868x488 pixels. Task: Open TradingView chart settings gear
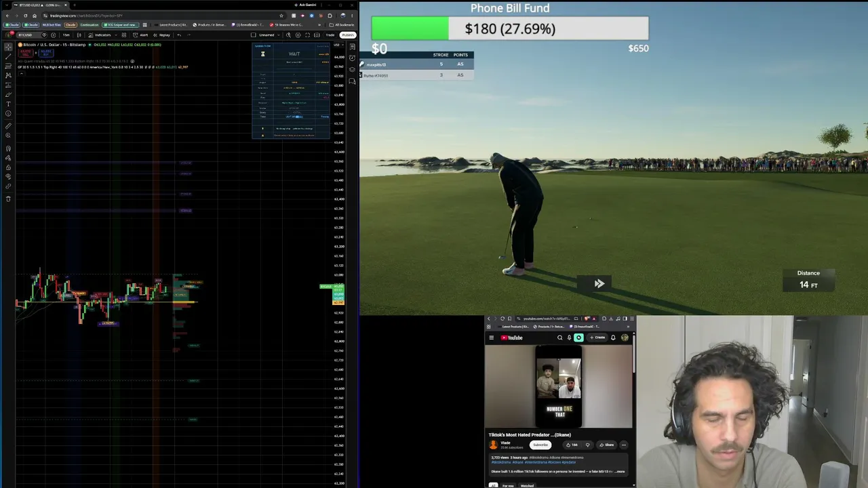[298, 35]
